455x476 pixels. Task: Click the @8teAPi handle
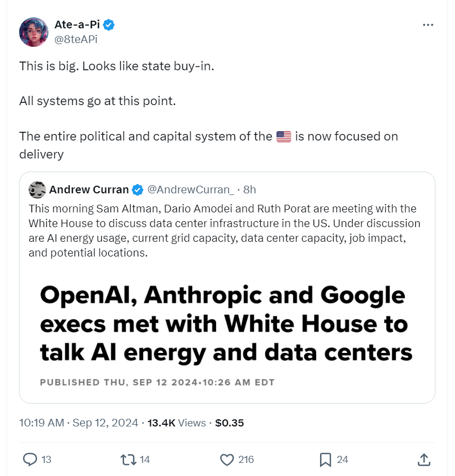pyautogui.click(x=76, y=39)
